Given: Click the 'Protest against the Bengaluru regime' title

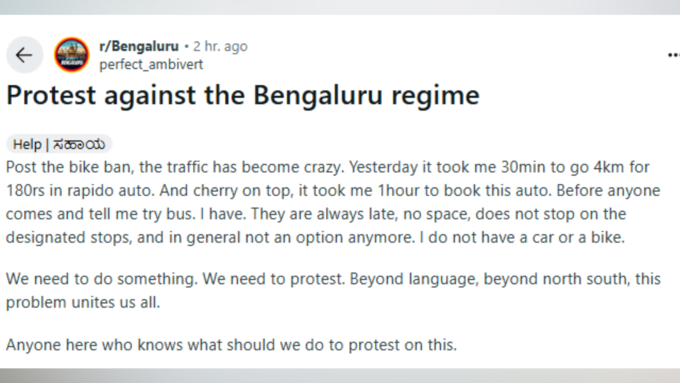Looking at the screenshot, I should coord(243,95).
